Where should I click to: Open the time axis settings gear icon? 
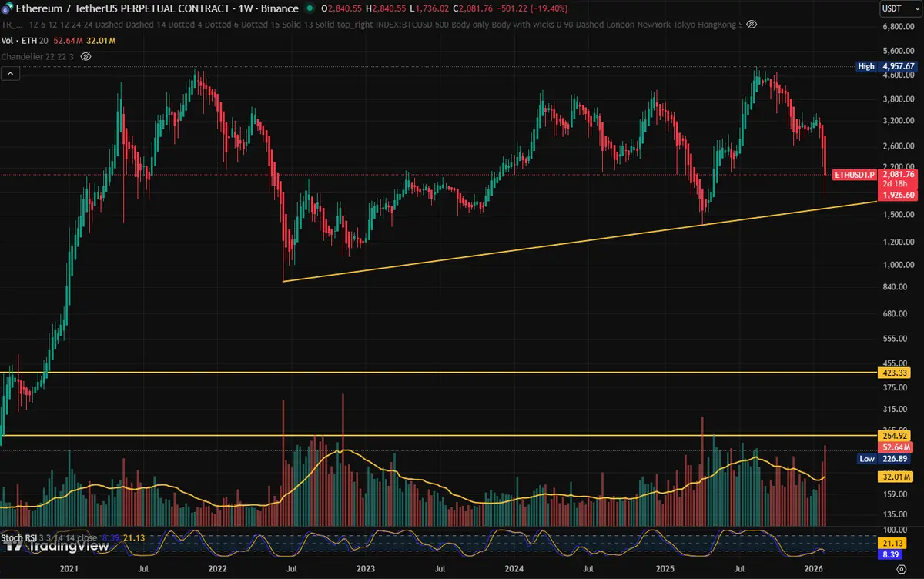click(901, 570)
